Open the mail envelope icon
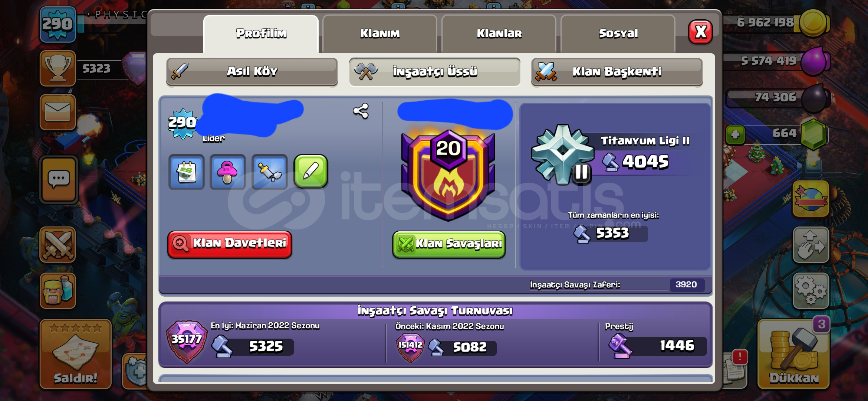This screenshot has width=868, height=401. 57,112
